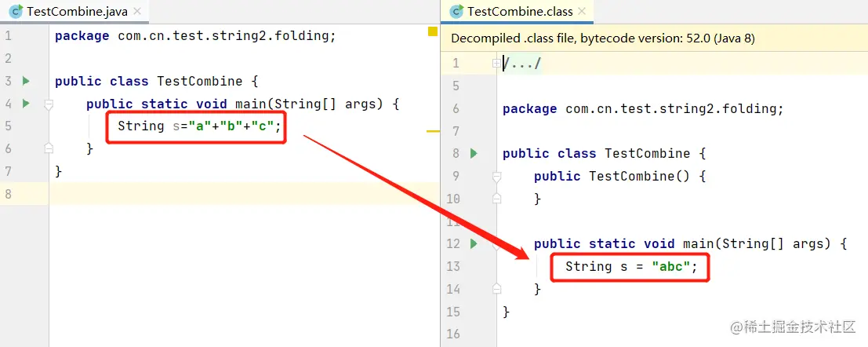This screenshot has width=868, height=347.
Task: Click the folded /.../ placeholder text
Action: coord(521,64)
